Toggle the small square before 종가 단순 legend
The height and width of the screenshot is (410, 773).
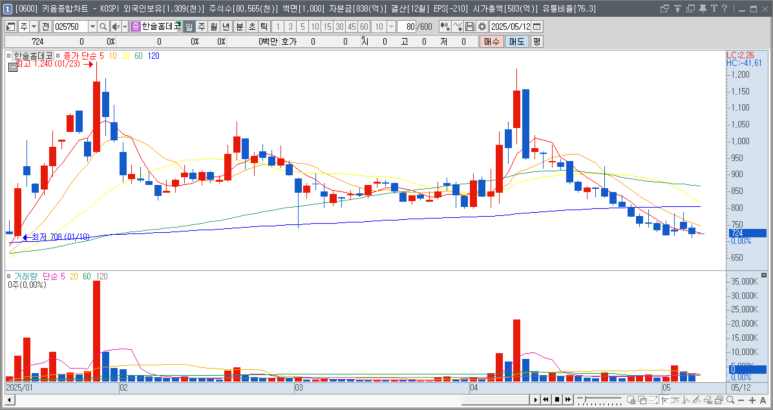(58, 56)
